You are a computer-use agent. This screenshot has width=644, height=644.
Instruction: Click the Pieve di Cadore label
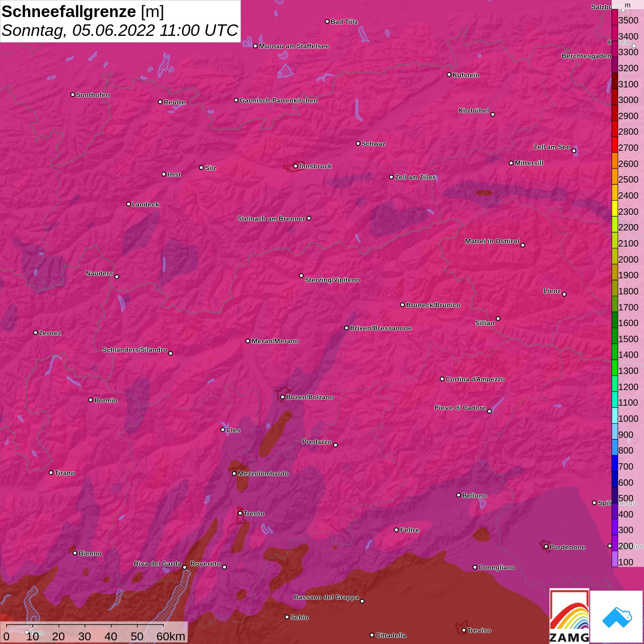[x=460, y=408]
